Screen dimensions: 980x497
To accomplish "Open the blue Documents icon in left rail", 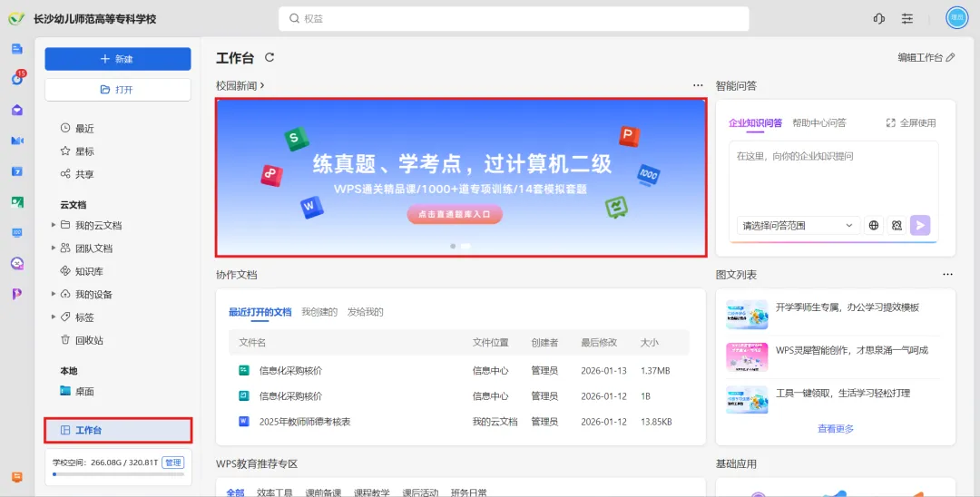I will coord(17,49).
